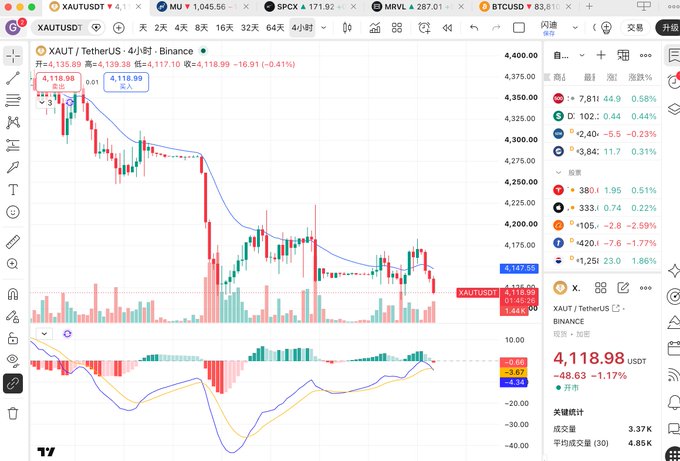Toggle magnet mode for drawings
The image size is (680, 461).
tap(13, 294)
